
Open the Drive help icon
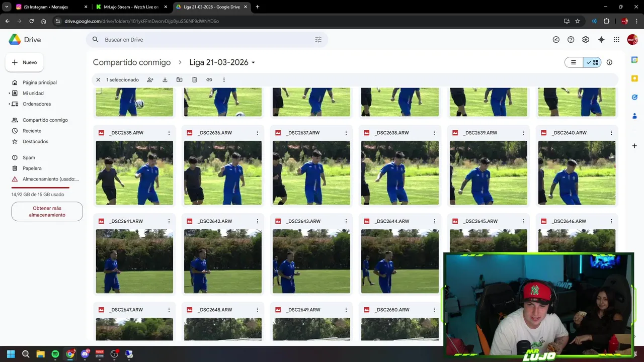pyautogui.click(x=571, y=40)
